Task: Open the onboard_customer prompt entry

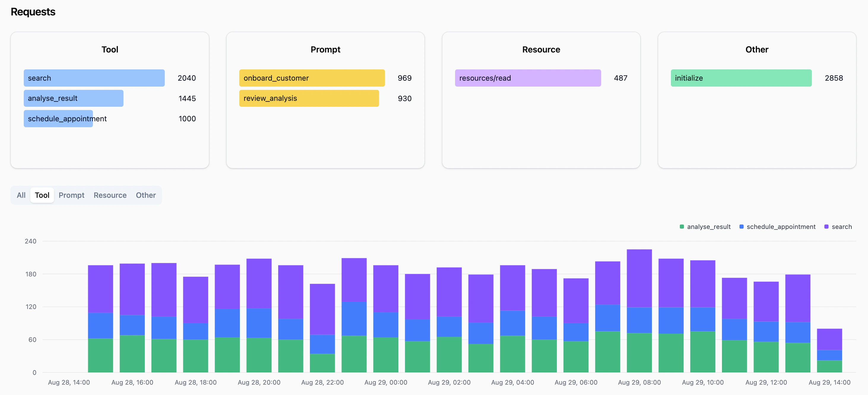Action: point(312,78)
